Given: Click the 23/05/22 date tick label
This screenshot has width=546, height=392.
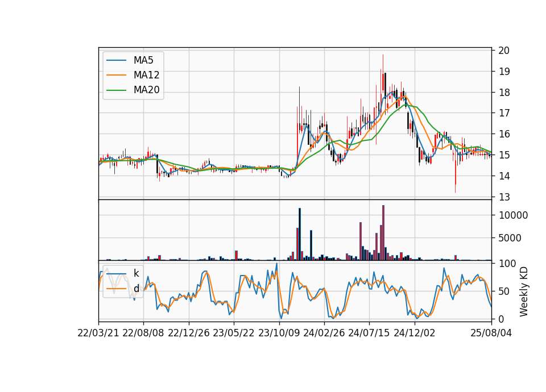Looking at the screenshot, I should point(234,333).
